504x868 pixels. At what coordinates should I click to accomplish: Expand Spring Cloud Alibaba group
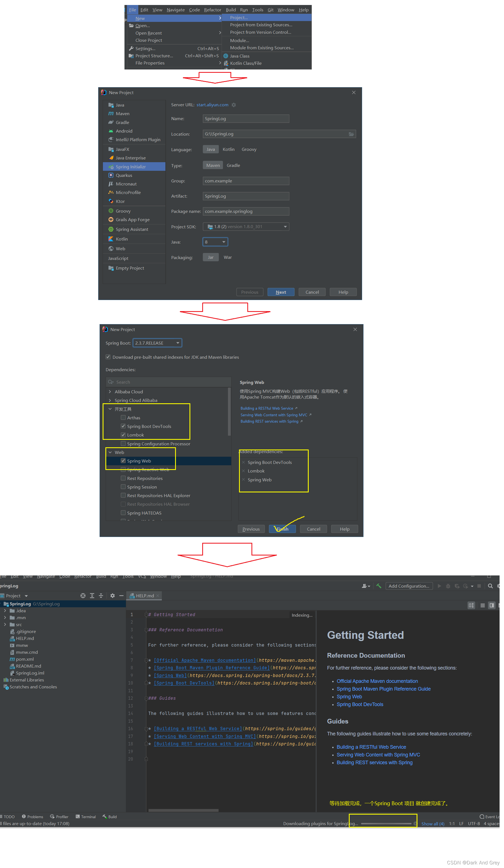coord(110,400)
